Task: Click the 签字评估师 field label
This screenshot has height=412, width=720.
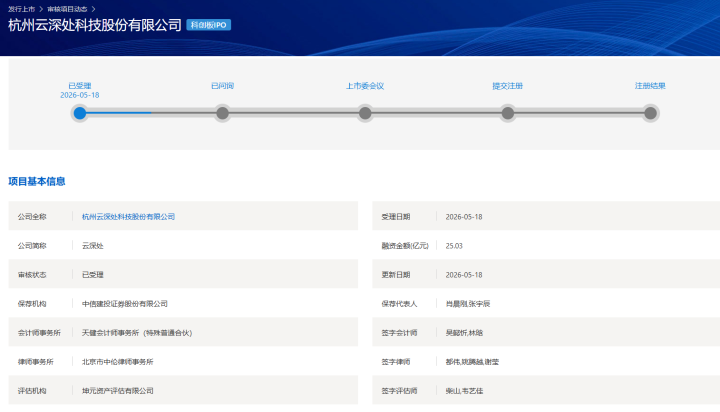Action: 399,391
